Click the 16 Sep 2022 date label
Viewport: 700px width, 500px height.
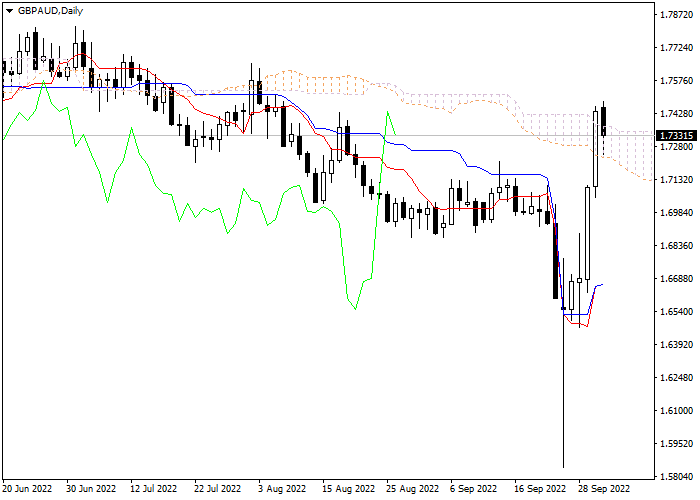point(540,489)
